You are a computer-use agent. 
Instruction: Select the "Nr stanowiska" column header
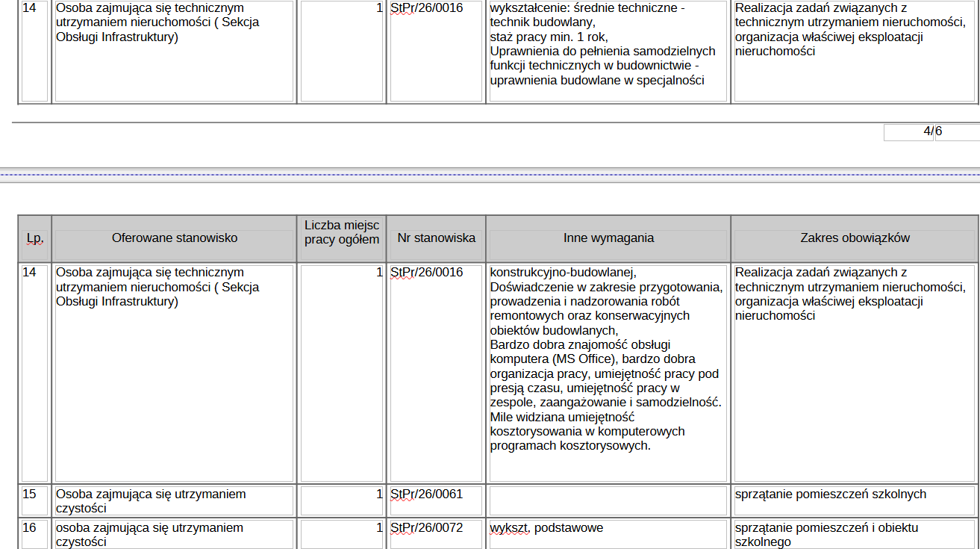pyautogui.click(x=436, y=238)
